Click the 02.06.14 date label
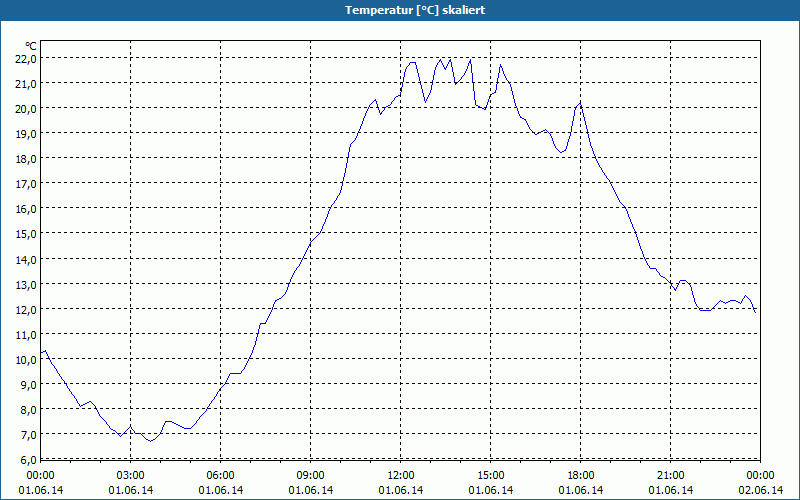 click(x=760, y=490)
